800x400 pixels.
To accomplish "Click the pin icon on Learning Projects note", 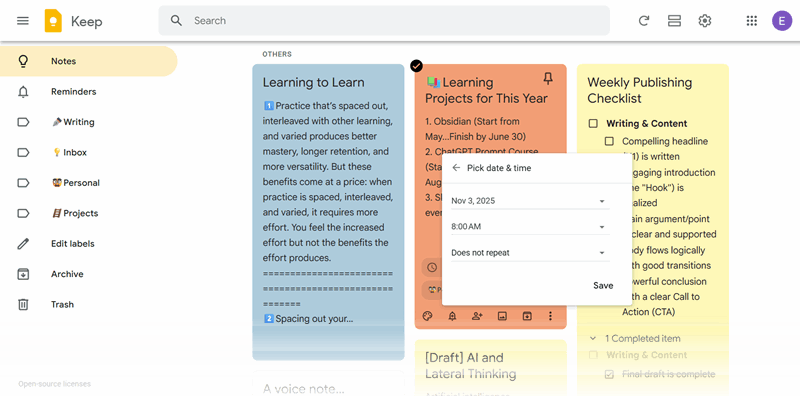I will (547, 79).
